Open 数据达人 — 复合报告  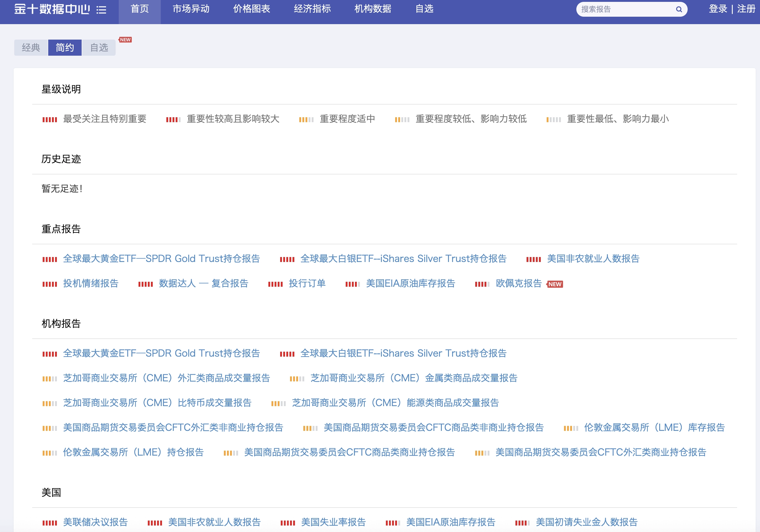[203, 283]
